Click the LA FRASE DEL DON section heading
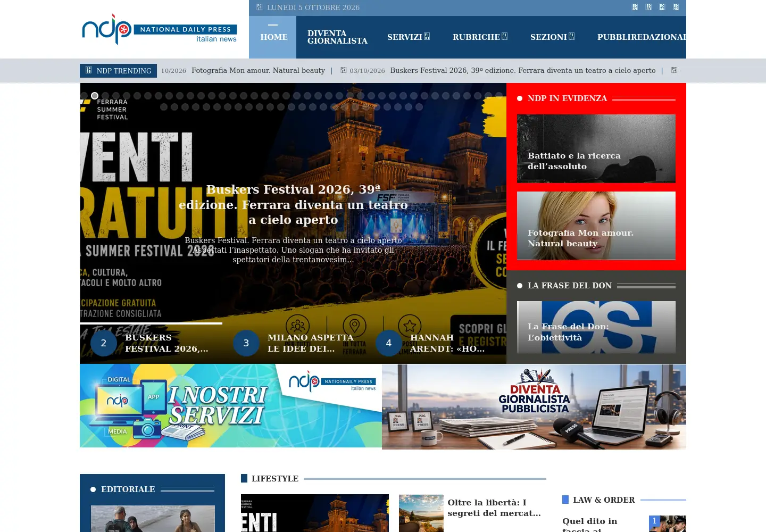This screenshot has width=766, height=532. pos(570,286)
